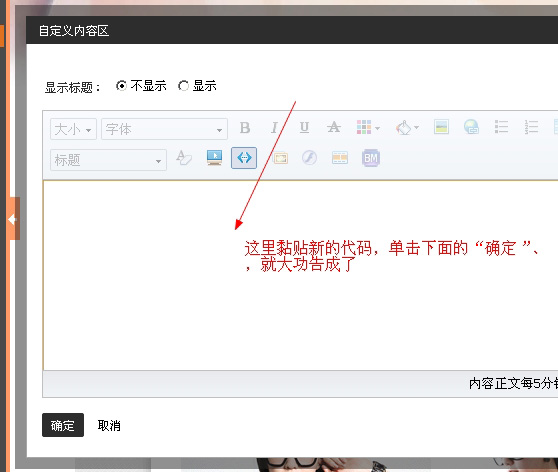Confirm with the 确定 button

point(63,425)
